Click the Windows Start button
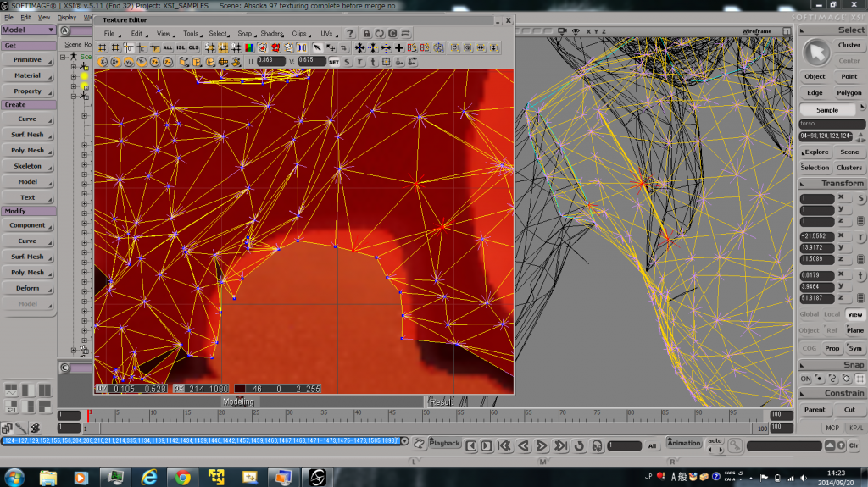The width and height of the screenshot is (868, 487). tap(14, 477)
